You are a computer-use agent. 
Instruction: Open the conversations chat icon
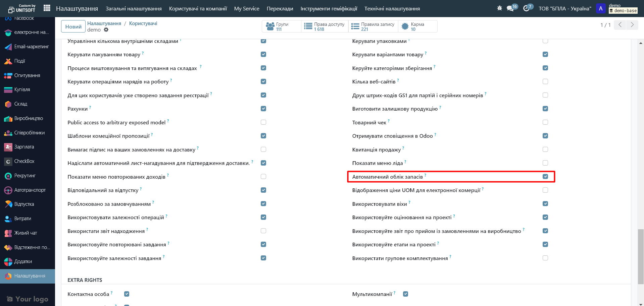[x=510, y=8]
